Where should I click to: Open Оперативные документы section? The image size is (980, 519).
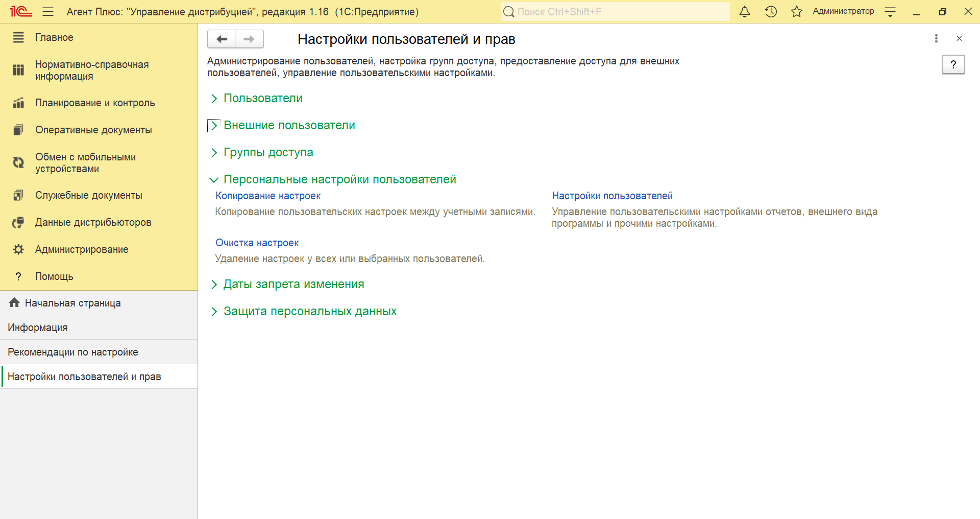[99, 130]
